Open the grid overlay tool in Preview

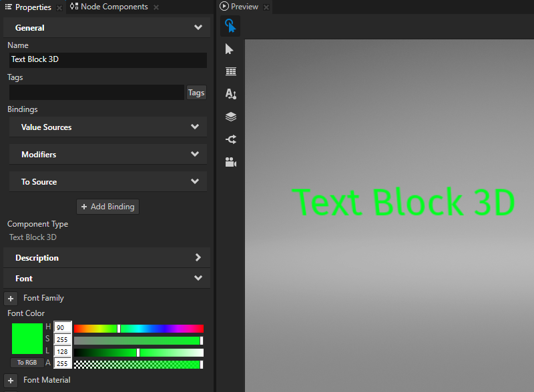[x=230, y=71]
